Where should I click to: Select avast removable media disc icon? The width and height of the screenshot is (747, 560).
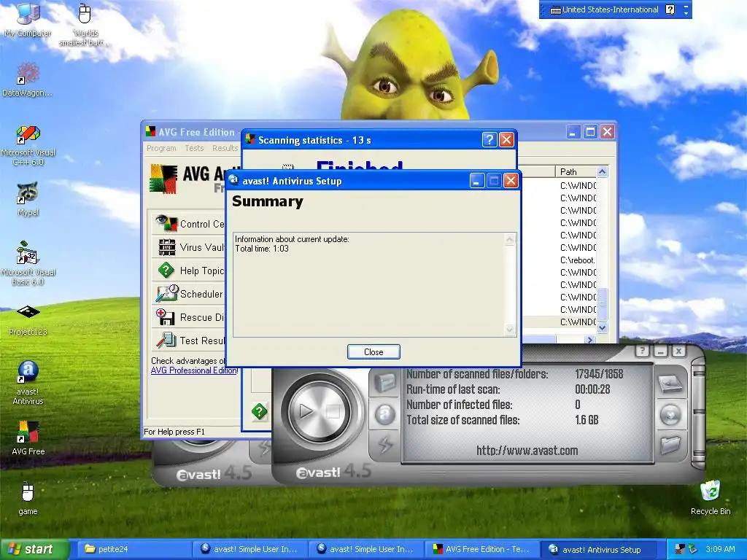coord(670,415)
